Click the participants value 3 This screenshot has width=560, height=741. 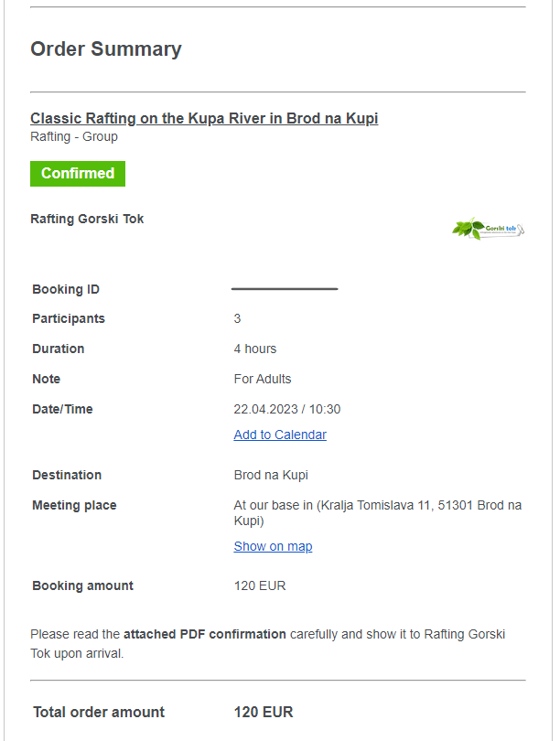[237, 318]
